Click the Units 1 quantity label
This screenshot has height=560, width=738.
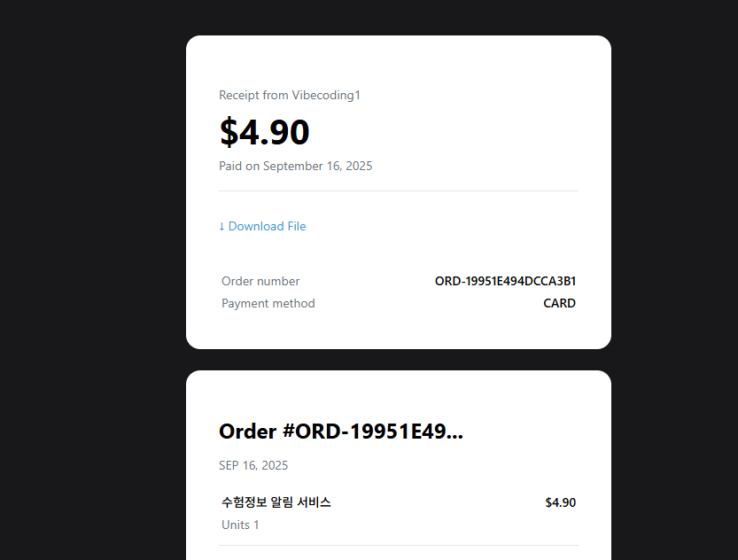(239, 525)
